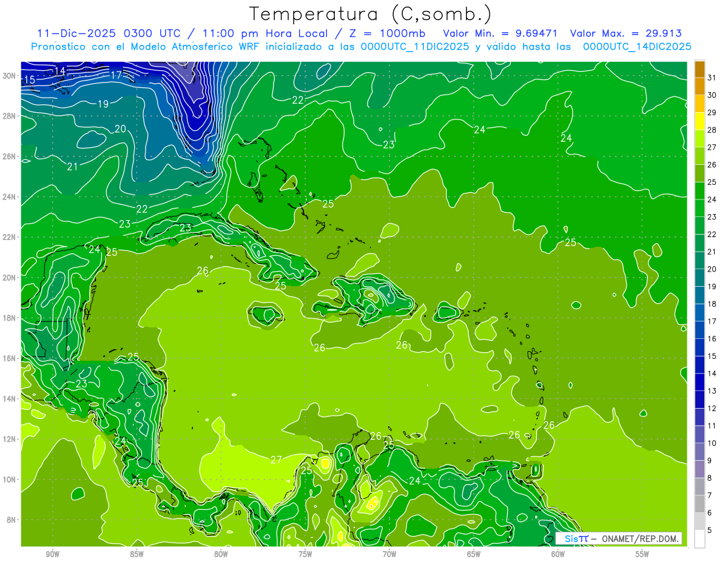Click the "12N" latitude axis label
This screenshot has height=562, width=728.
point(9,439)
